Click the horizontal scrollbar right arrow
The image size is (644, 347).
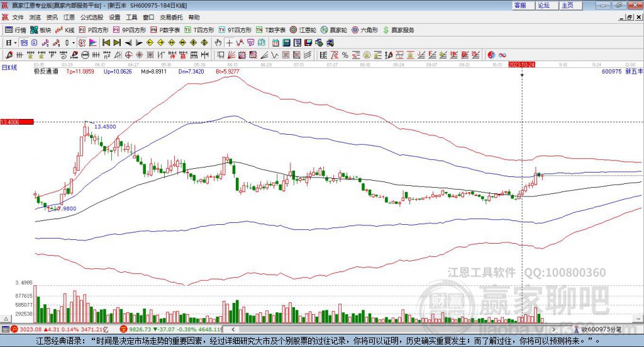tap(553, 329)
